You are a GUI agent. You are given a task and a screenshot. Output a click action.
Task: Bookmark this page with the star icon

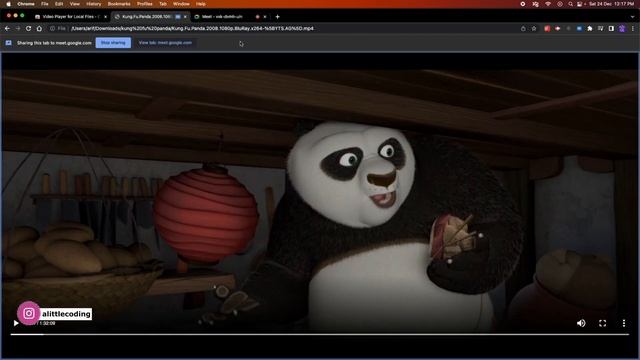point(534,29)
